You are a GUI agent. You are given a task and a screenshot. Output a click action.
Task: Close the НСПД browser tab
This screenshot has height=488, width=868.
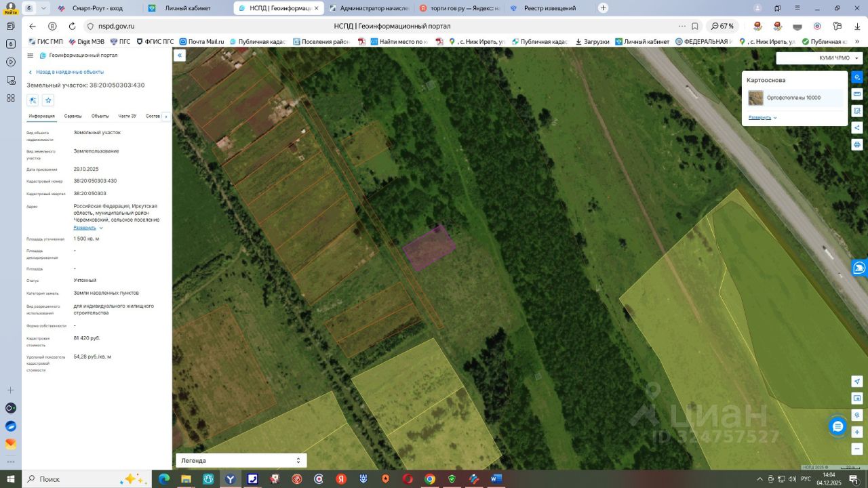(316, 8)
